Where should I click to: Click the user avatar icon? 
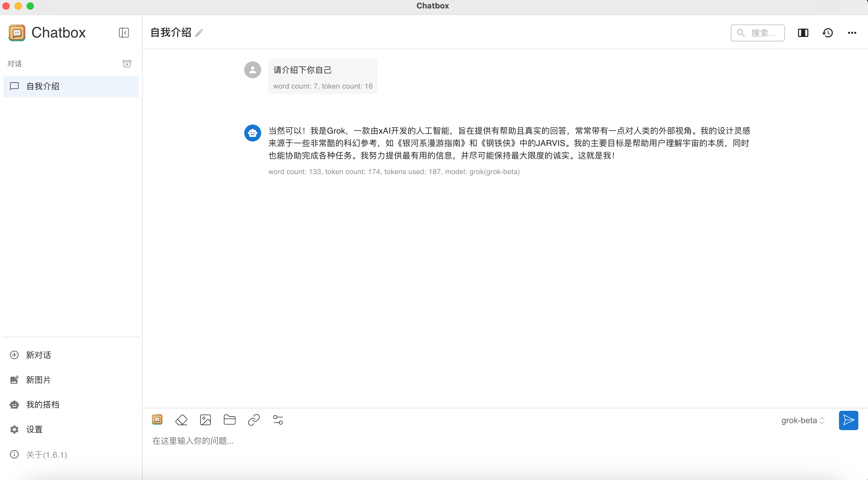tap(252, 70)
